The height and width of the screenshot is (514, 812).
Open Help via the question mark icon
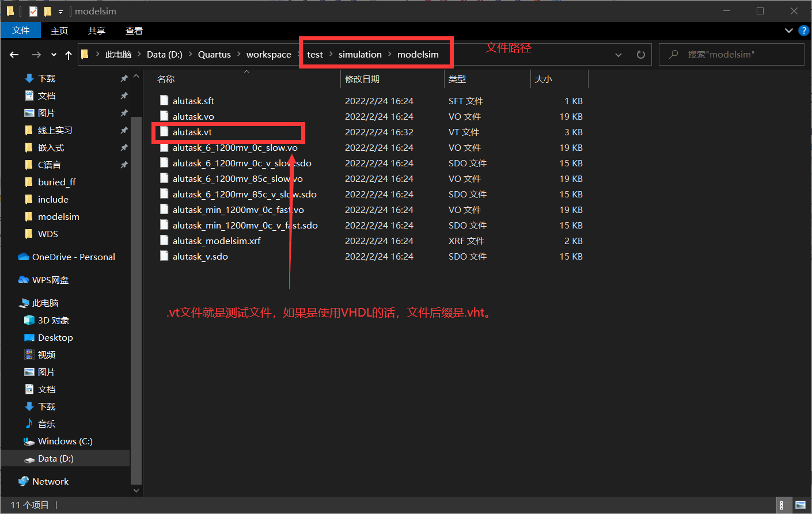[x=804, y=31]
